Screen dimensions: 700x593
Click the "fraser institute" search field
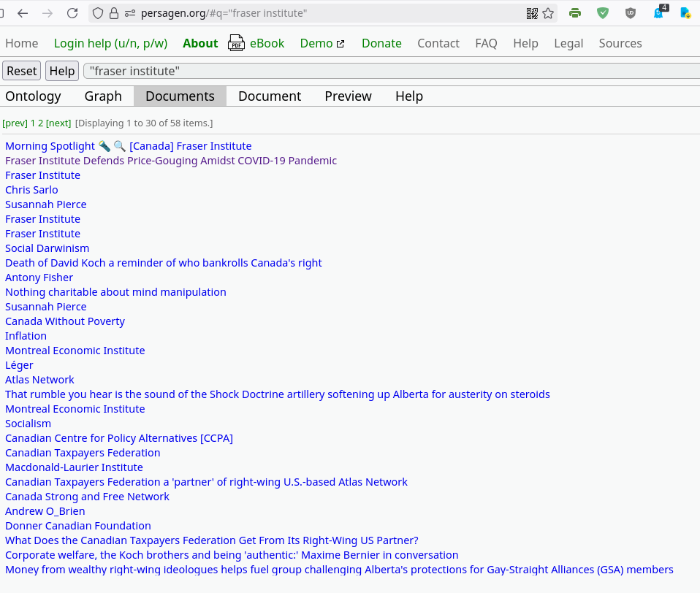[x=392, y=71]
